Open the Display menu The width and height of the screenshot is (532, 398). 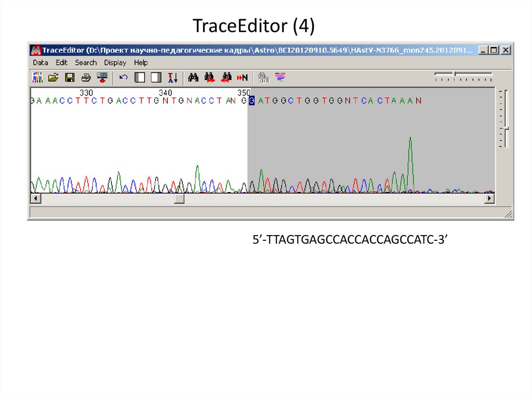[x=115, y=63]
